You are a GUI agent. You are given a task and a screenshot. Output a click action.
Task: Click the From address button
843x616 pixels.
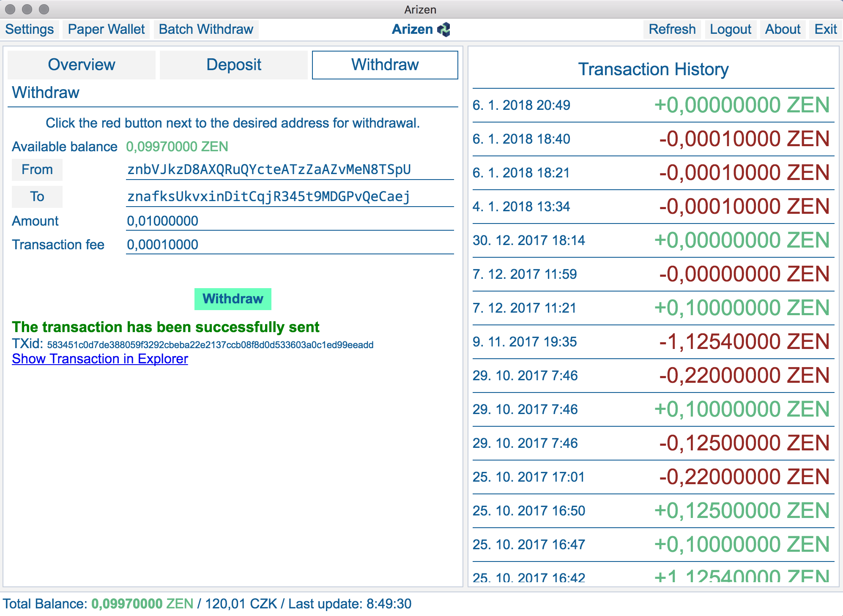pyautogui.click(x=37, y=170)
